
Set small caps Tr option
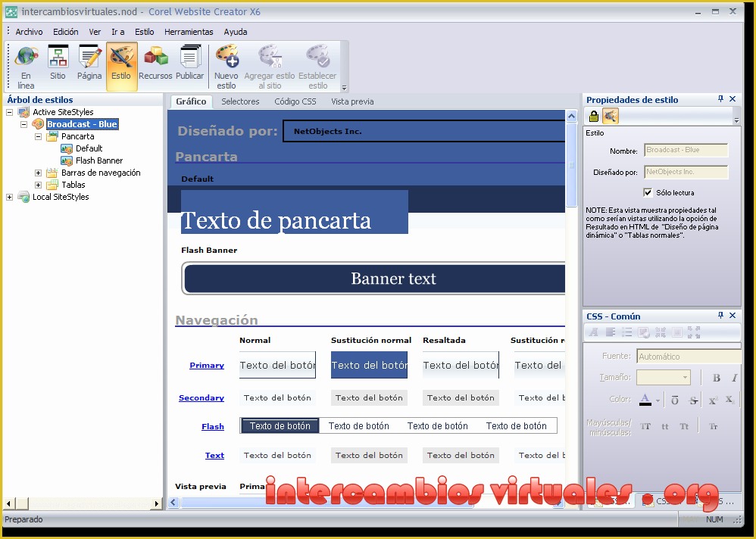[x=713, y=427]
